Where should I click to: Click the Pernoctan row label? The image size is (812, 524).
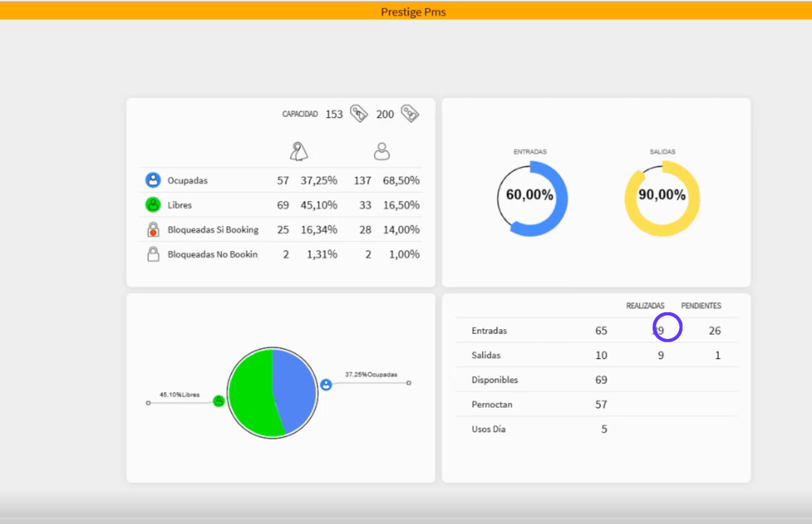click(x=492, y=405)
